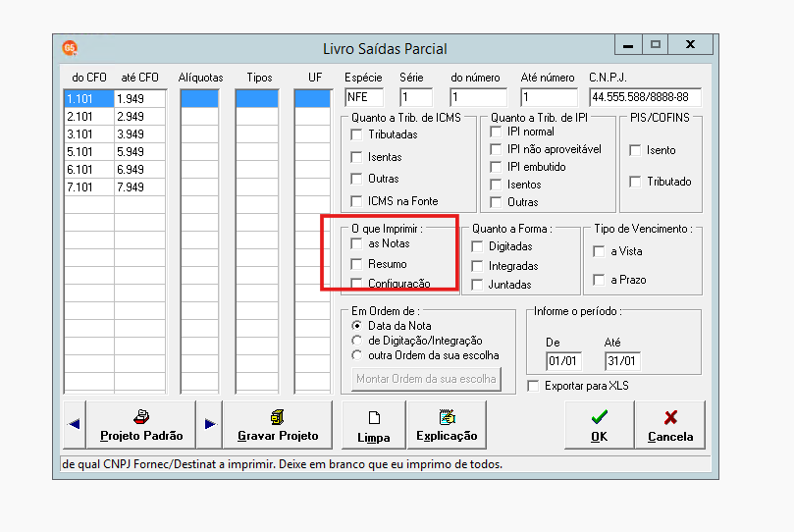Check the Juntadas checkbox
This screenshot has height=532, width=794.
point(477,285)
